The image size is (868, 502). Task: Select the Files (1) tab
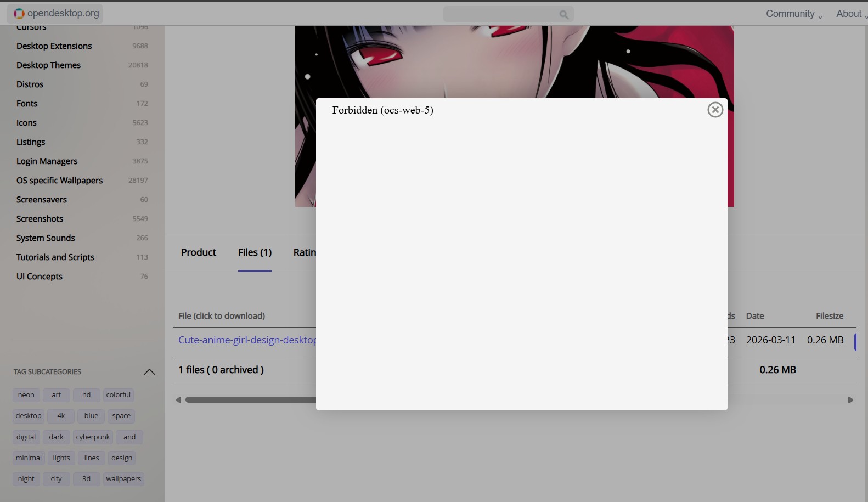(255, 252)
